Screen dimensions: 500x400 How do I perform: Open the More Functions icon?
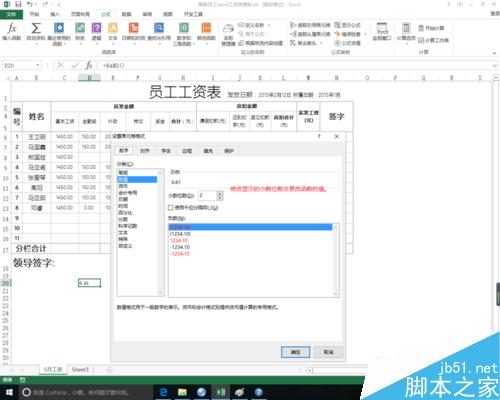[x=206, y=32]
